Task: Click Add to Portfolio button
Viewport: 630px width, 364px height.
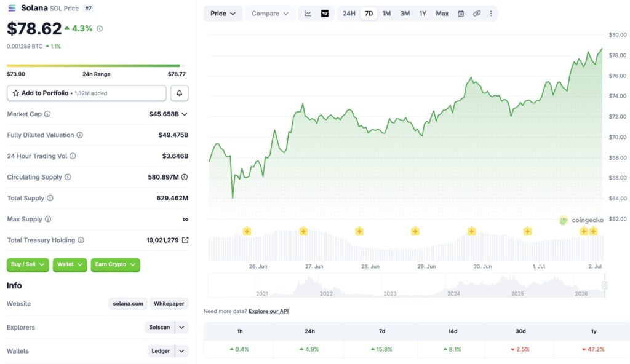Action: point(86,93)
